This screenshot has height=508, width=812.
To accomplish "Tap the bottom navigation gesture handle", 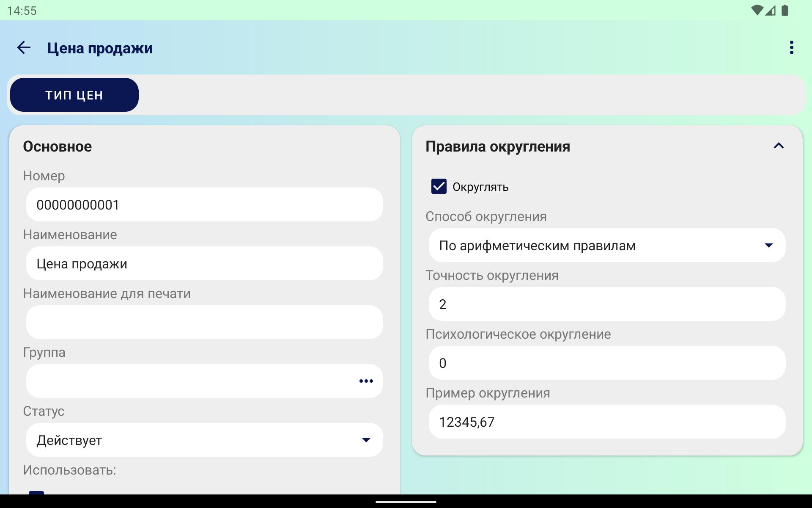I will (406, 502).
